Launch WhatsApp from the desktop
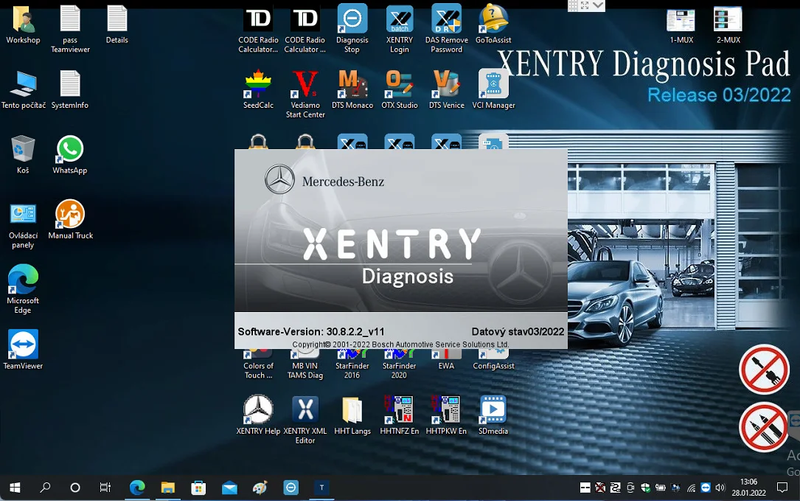This screenshot has width=800, height=501. coord(70,155)
